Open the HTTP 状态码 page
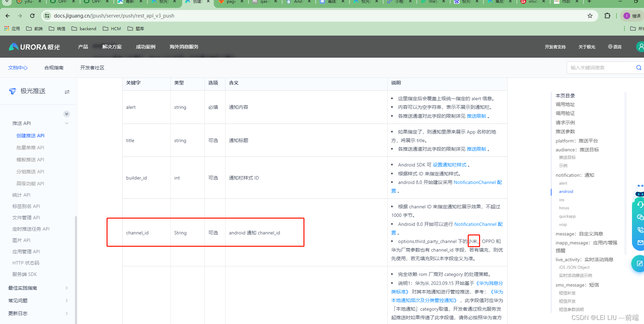Image resolution: width=644 pixels, height=324 pixels. 26,263
